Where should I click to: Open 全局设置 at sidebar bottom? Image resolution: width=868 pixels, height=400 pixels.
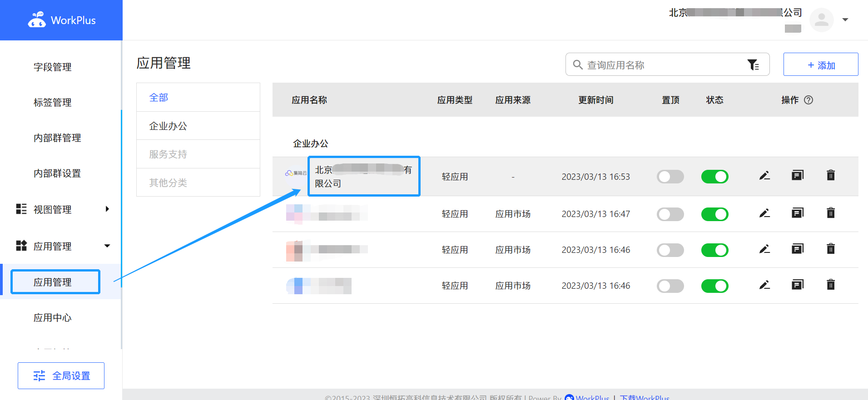click(61, 376)
